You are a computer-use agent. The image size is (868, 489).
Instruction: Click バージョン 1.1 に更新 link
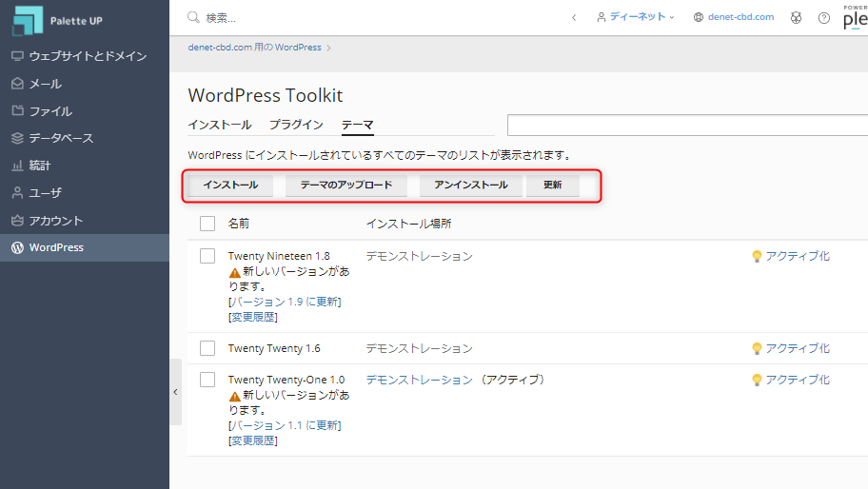(285, 425)
